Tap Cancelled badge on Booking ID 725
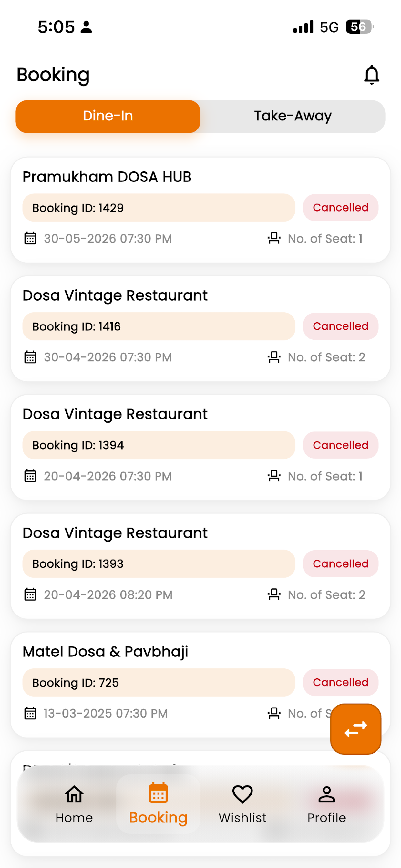 coord(340,682)
